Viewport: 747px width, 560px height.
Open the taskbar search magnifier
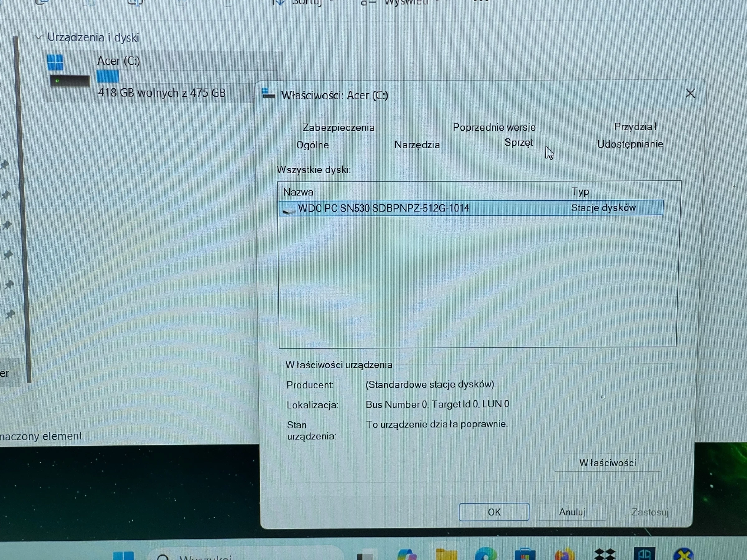pyautogui.click(x=163, y=557)
